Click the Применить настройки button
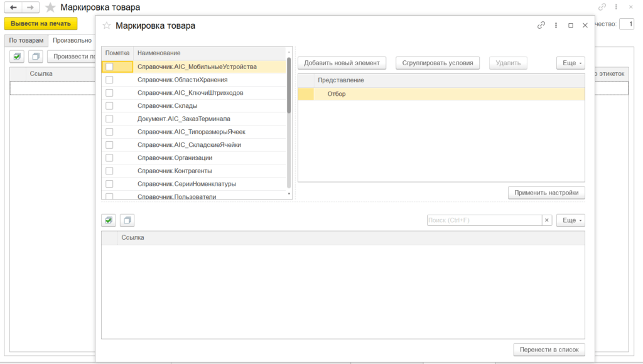Image resolution: width=643 pixels, height=364 pixels. (546, 193)
